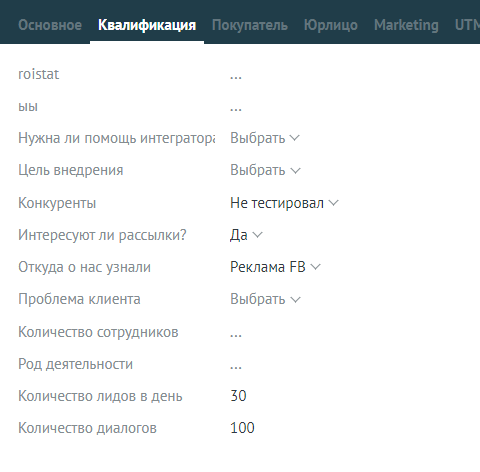Switch to the cut-off UTM tab
The width and height of the screenshot is (480, 472).
coord(467,25)
